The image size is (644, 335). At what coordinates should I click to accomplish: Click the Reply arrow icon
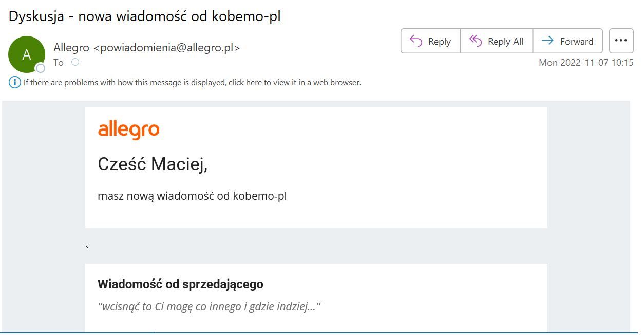pyautogui.click(x=416, y=41)
